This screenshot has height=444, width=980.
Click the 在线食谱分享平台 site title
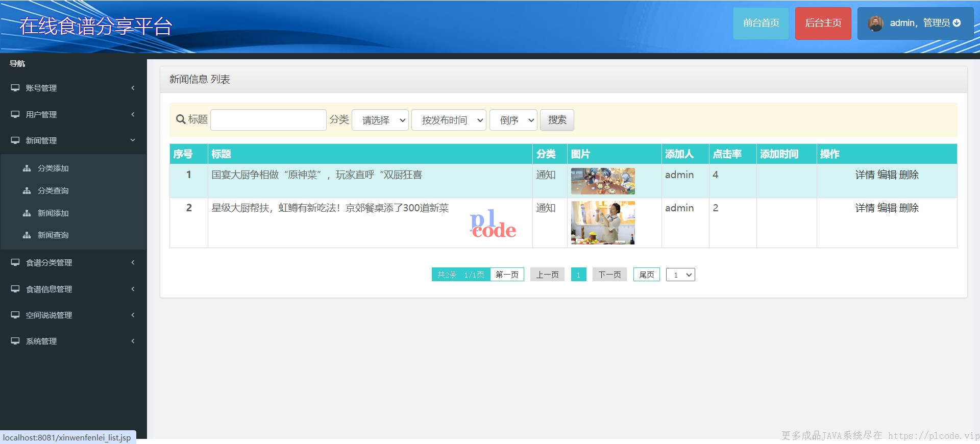(96, 26)
